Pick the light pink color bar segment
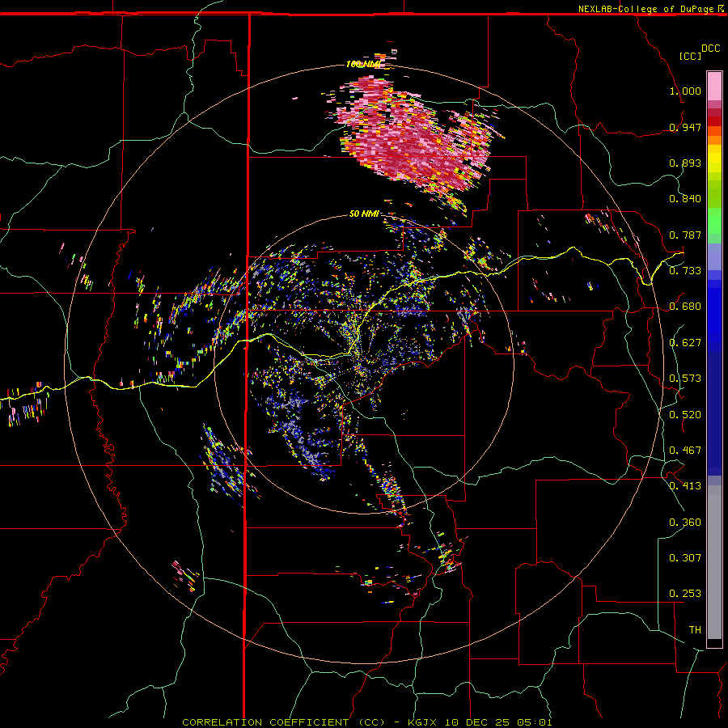The height and width of the screenshot is (728, 728). tap(714, 86)
